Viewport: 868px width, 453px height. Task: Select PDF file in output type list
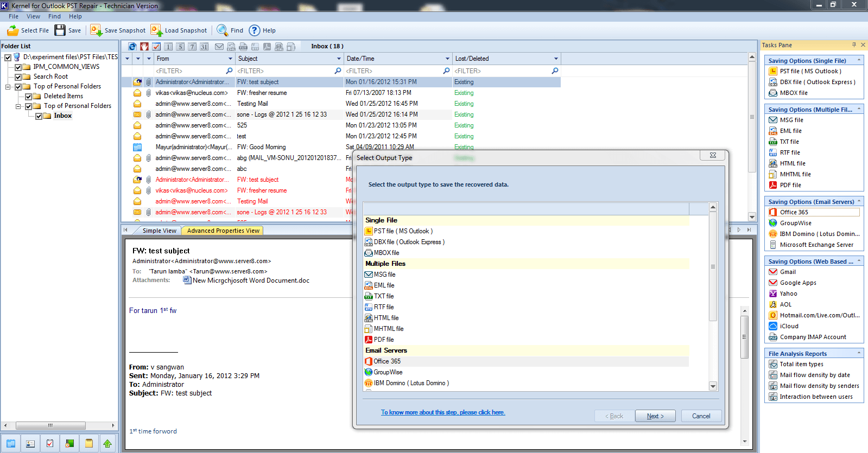[x=527, y=340]
